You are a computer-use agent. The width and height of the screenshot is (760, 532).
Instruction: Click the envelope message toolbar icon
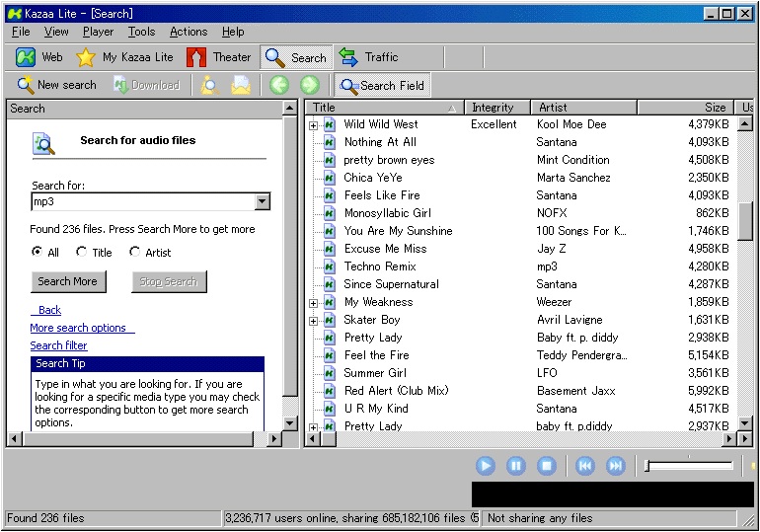(x=241, y=85)
